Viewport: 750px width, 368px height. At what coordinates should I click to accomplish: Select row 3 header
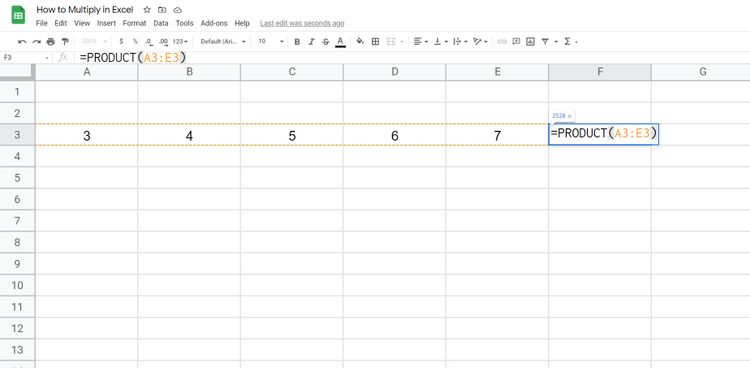[x=17, y=135]
